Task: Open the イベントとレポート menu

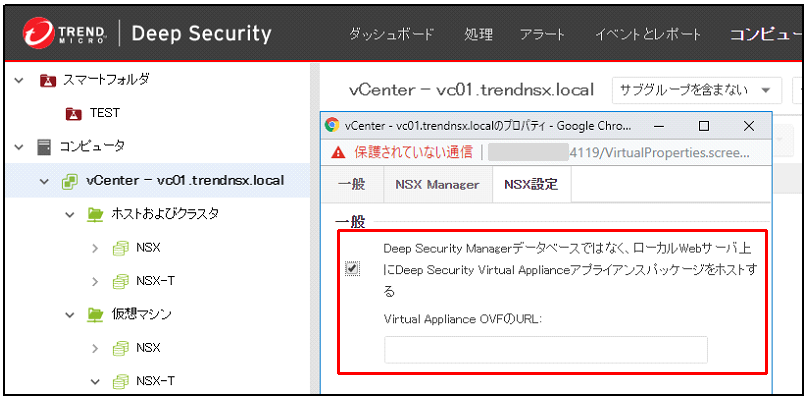Action: 648,35
